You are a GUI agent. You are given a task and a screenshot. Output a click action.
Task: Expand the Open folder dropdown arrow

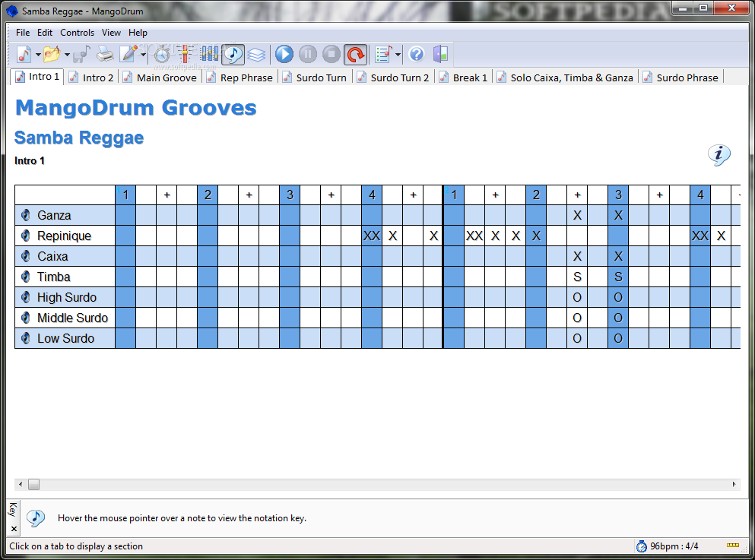pyautogui.click(x=67, y=55)
